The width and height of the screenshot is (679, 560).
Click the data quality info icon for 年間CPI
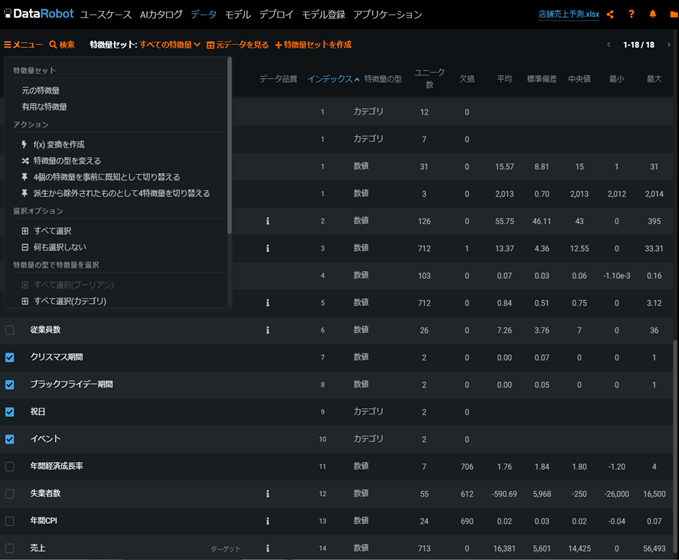tap(268, 521)
